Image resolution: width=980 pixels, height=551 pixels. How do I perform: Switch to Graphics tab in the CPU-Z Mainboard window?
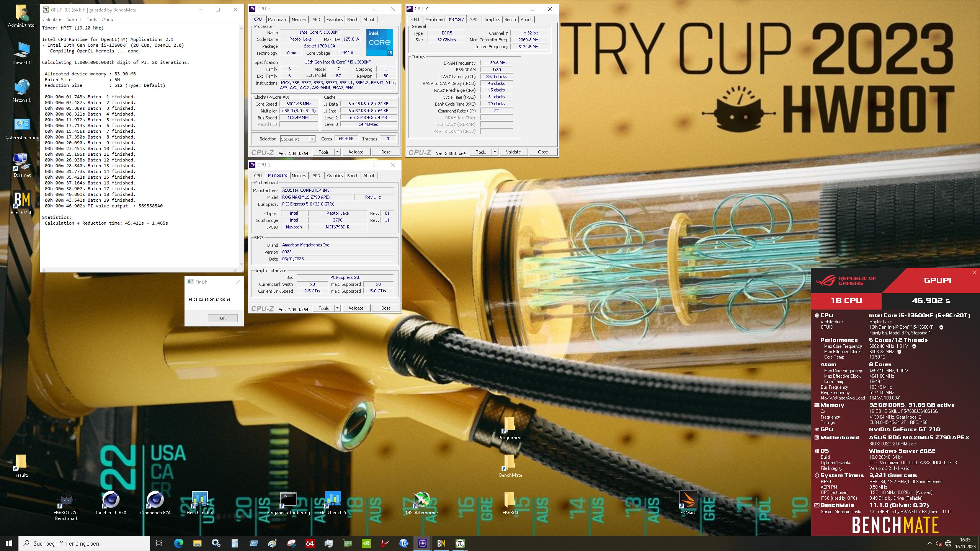click(335, 176)
